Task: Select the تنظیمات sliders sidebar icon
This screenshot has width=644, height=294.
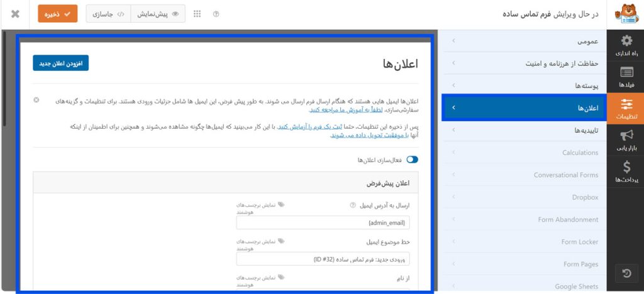Action: [626, 109]
